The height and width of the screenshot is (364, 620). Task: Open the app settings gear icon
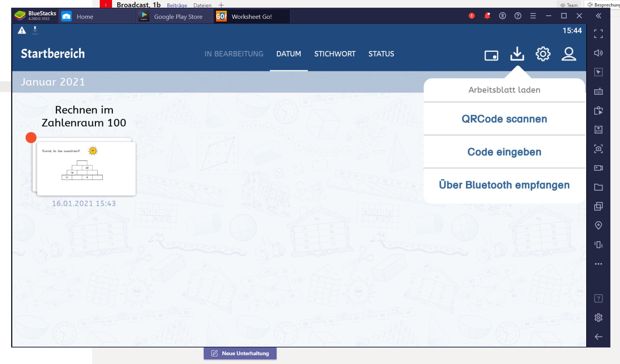(543, 54)
